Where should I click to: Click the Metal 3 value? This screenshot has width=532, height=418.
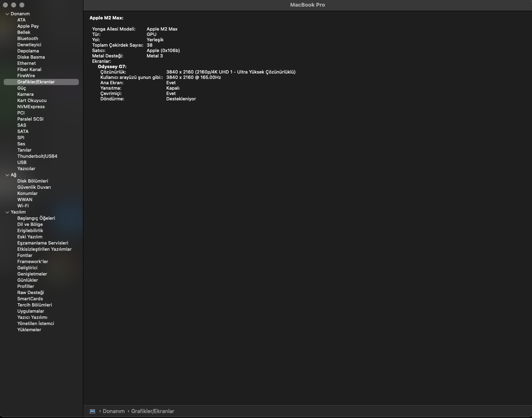point(155,56)
